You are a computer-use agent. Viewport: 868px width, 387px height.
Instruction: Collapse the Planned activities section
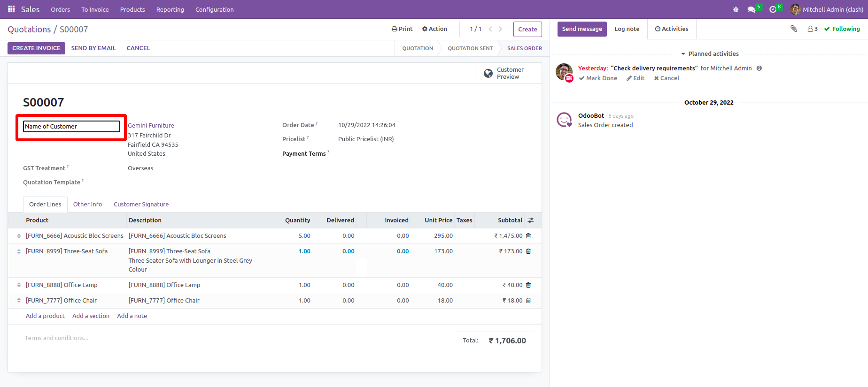click(x=709, y=54)
